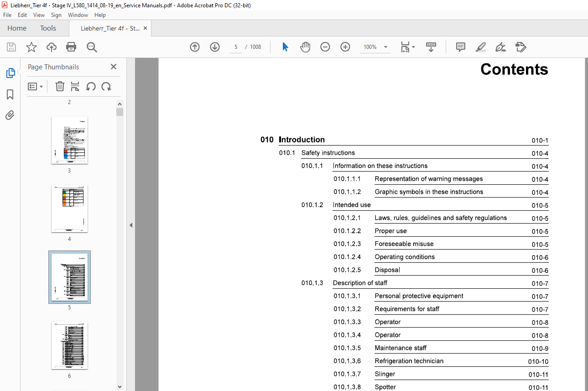Rotate page counterclockwise icon
The height and width of the screenshot is (391, 588).
(91, 86)
